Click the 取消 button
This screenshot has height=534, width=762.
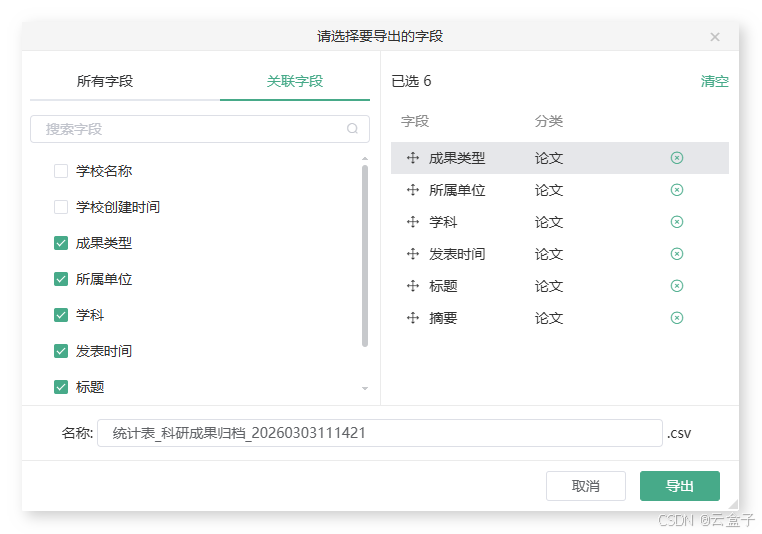586,486
